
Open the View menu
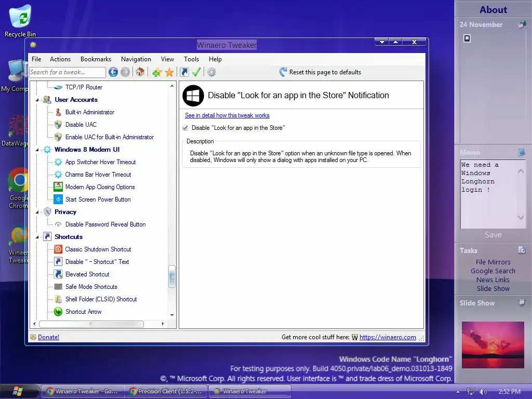[167, 59]
